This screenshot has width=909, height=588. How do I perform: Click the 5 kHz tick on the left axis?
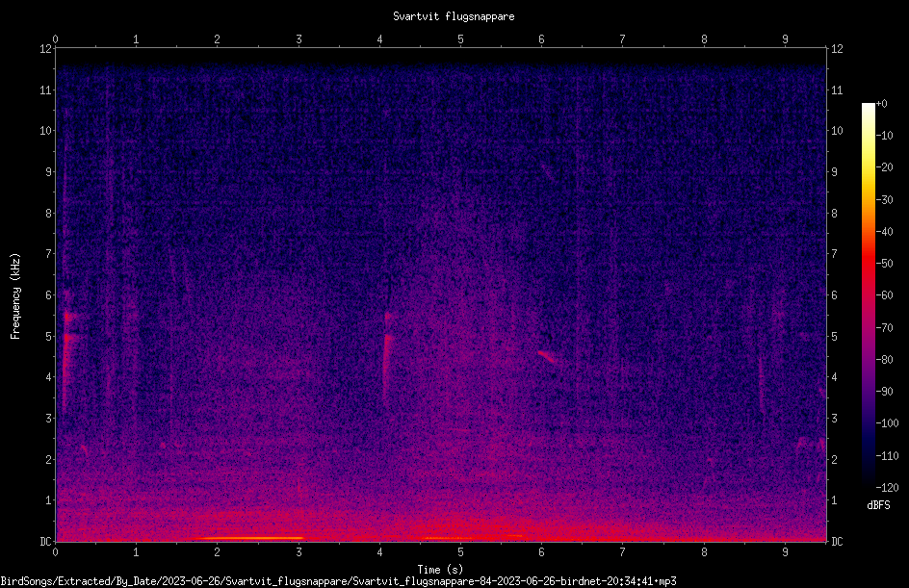click(x=49, y=337)
